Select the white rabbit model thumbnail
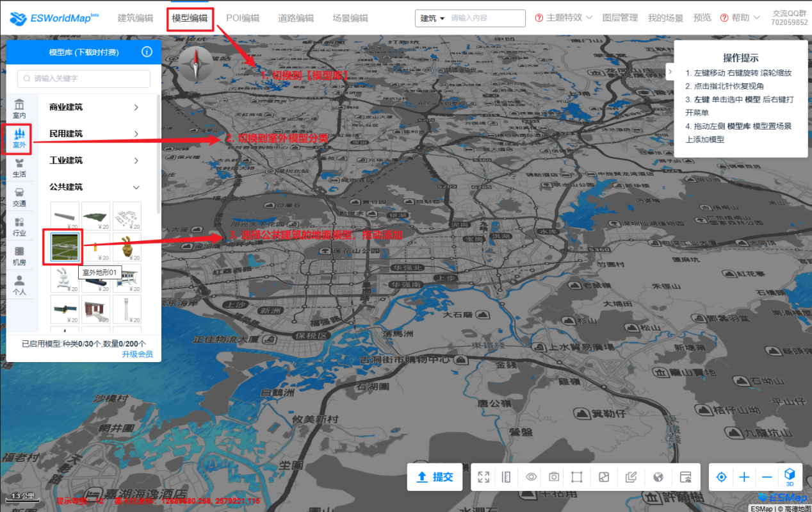Viewport: 812px width, 512px height. [x=65, y=278]
